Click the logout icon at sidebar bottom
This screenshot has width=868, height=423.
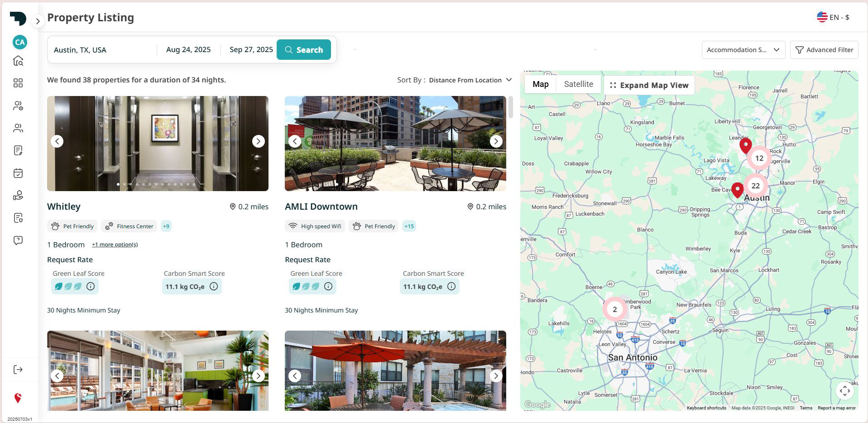(18, 369)
